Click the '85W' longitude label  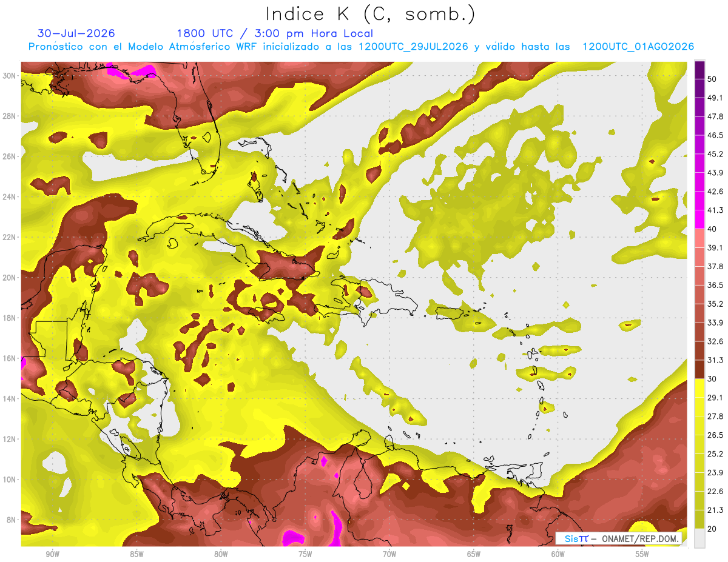click(136, 555)
